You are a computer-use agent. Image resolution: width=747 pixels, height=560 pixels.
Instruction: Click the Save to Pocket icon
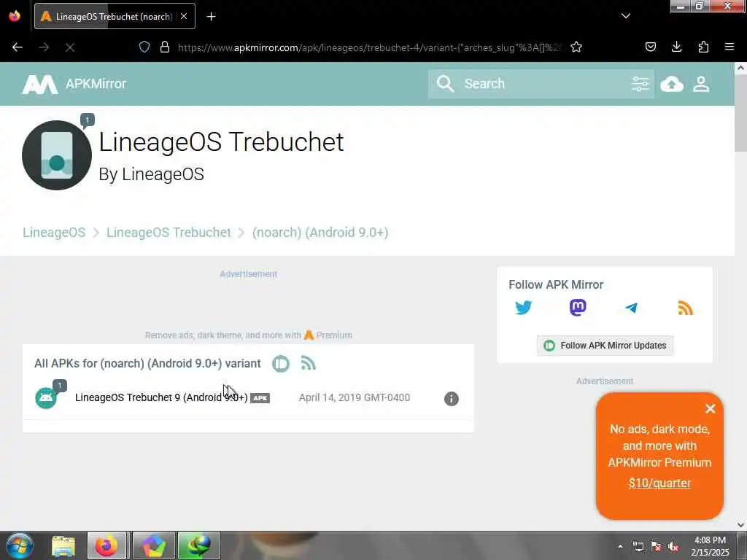(650, 47)
